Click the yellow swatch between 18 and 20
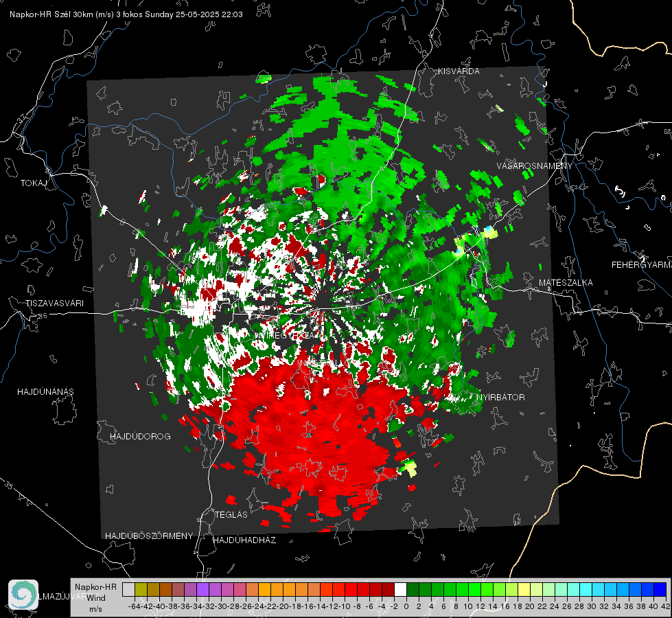672x618 pixels. [x=524, y=590]
